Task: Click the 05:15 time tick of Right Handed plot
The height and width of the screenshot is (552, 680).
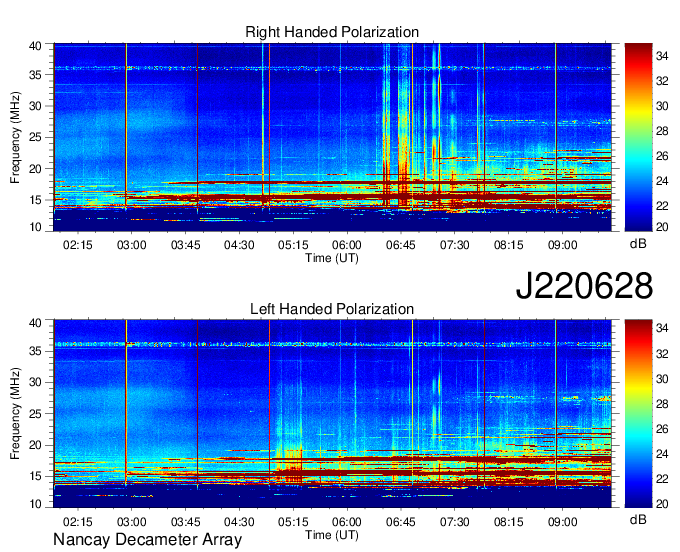Action: pos(293,245)
